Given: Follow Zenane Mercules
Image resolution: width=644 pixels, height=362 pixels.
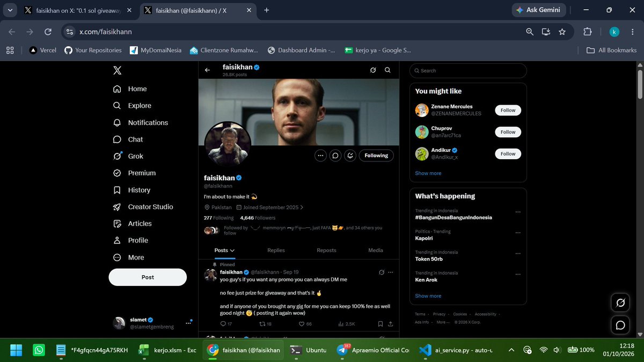Looking at the screenshot, I should (x=508, y=110).
